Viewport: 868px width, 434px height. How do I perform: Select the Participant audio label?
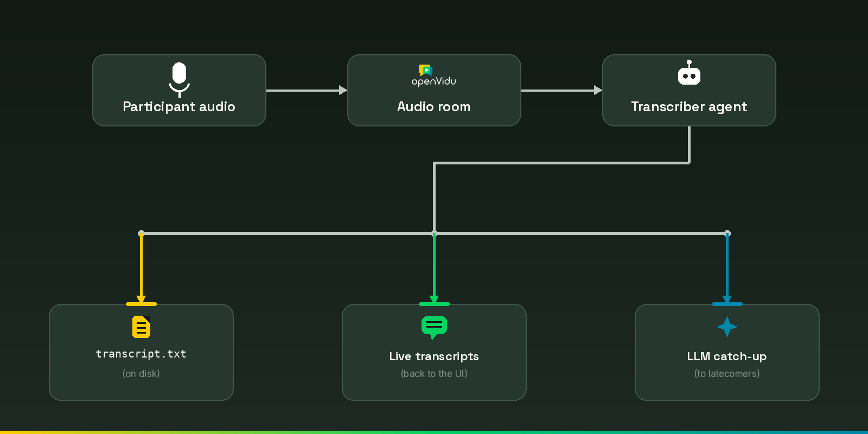pyautogui.click(x=179, y=107)
